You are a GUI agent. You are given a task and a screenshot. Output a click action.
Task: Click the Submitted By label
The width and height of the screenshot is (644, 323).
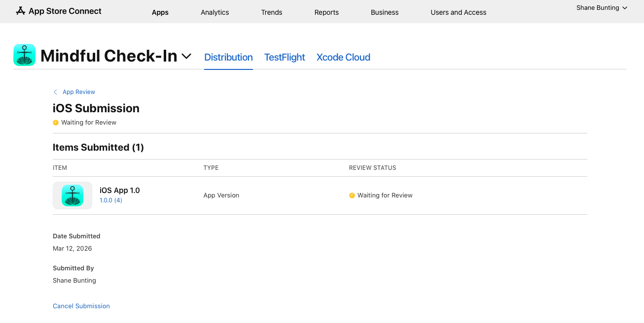73,268
